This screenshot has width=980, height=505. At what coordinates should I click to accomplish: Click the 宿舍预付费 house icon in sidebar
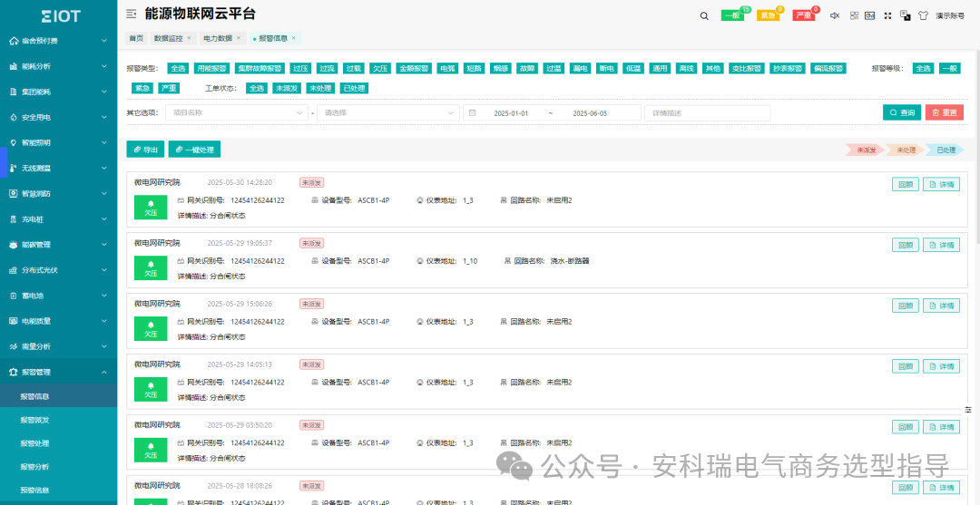pyautogui.click(x=13, y=41)
